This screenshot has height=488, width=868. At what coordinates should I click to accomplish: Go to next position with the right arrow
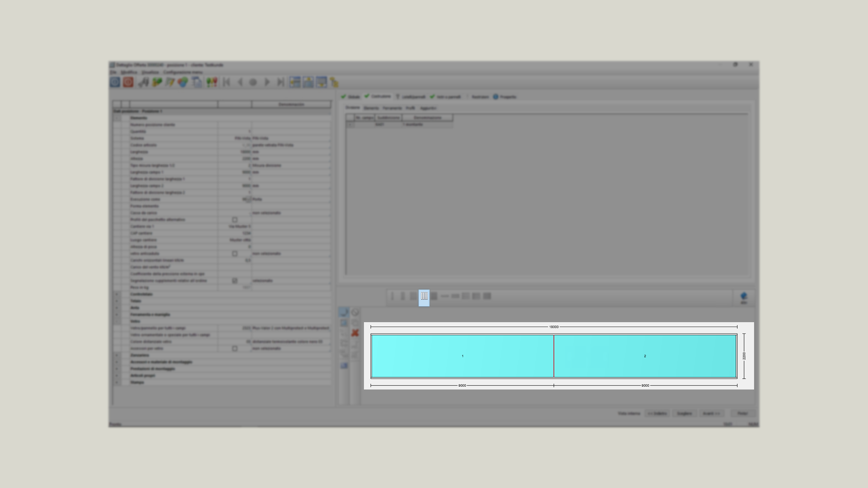(267, 82)
